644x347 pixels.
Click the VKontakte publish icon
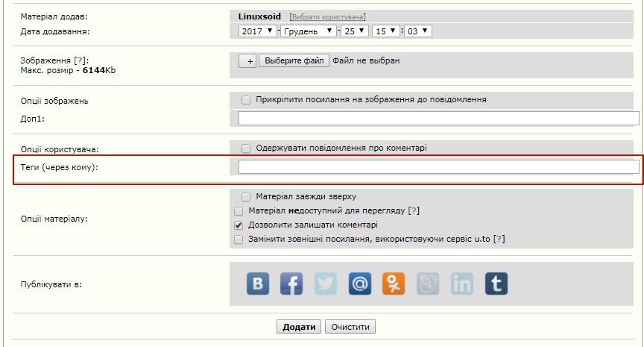tap(258, 284)
